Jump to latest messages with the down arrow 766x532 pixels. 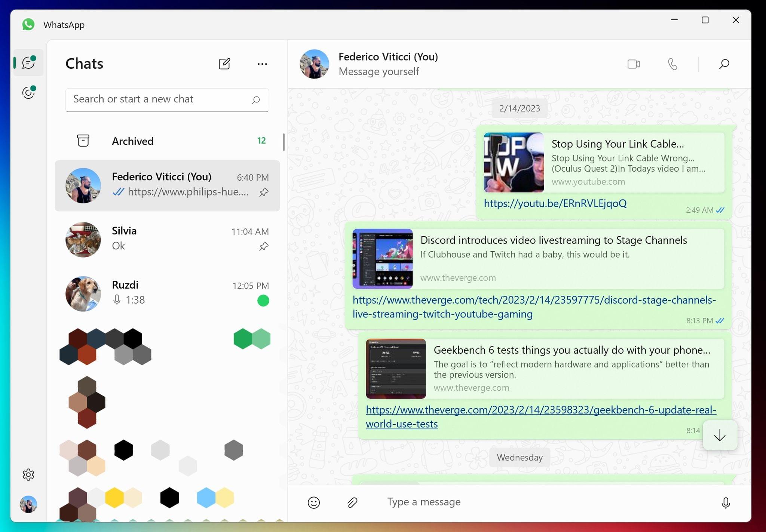[x=719, y=435]
